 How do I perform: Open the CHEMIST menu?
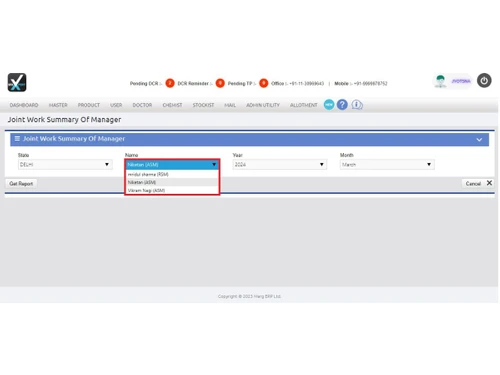[x=172, y=105]
